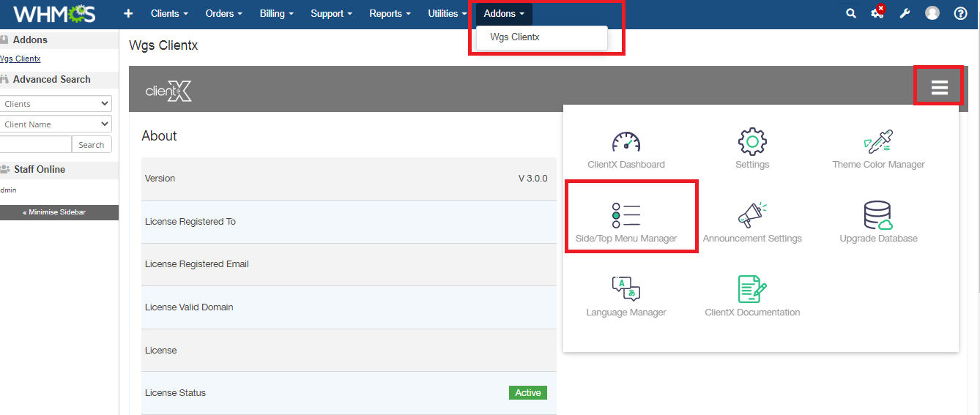Click the wrench setup icon

(x=905, y=13)
